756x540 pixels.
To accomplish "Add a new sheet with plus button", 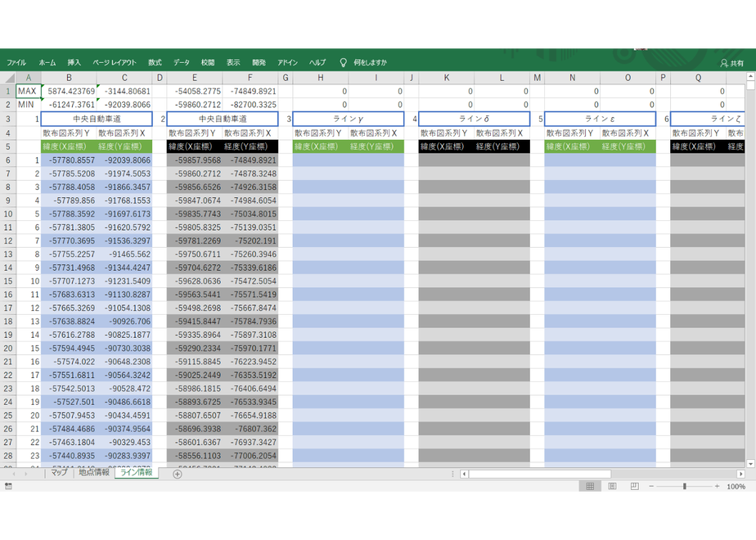I will [178, 474].
